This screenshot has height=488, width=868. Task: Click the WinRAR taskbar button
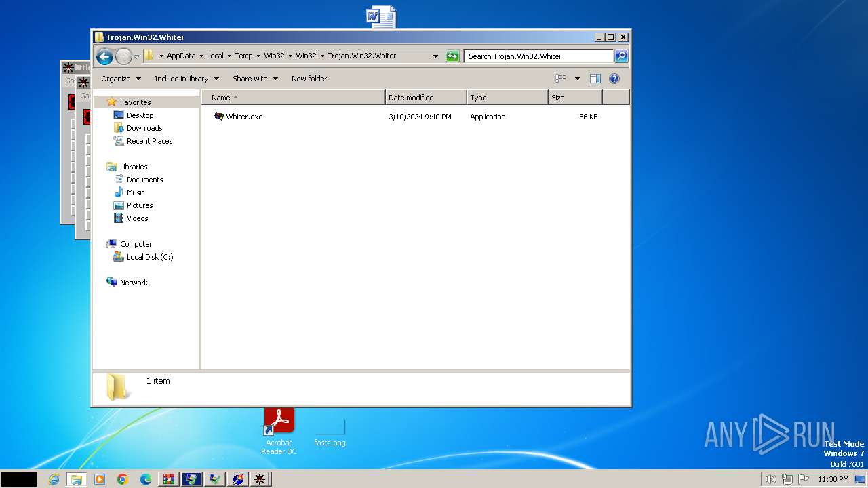(x=169, y=479)
